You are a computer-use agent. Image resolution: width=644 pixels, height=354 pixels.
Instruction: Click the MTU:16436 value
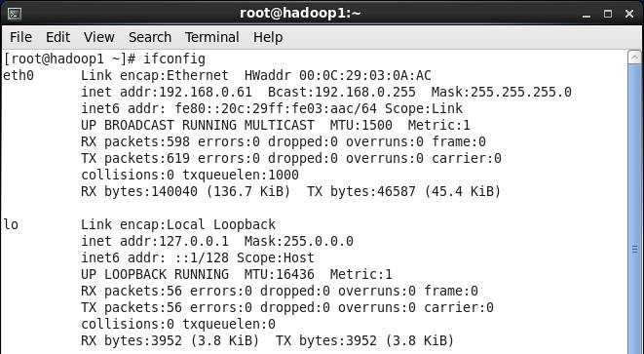click(x=280, y=274)
